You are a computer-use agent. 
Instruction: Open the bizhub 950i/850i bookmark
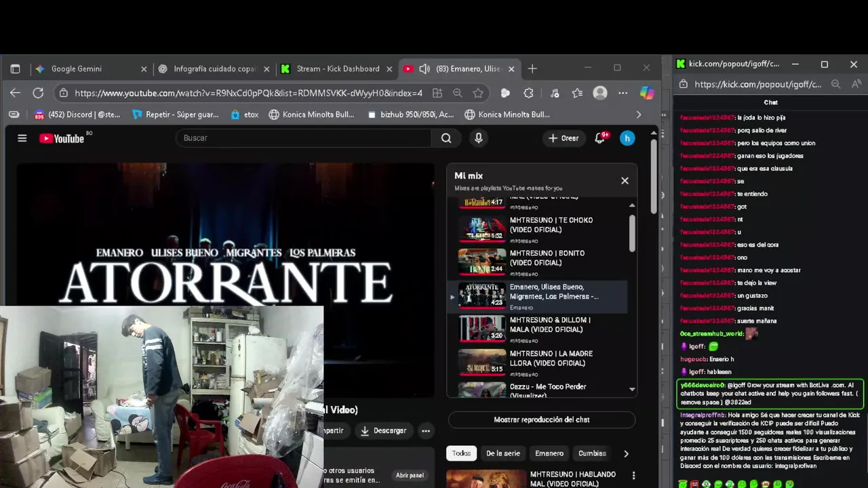410,115
